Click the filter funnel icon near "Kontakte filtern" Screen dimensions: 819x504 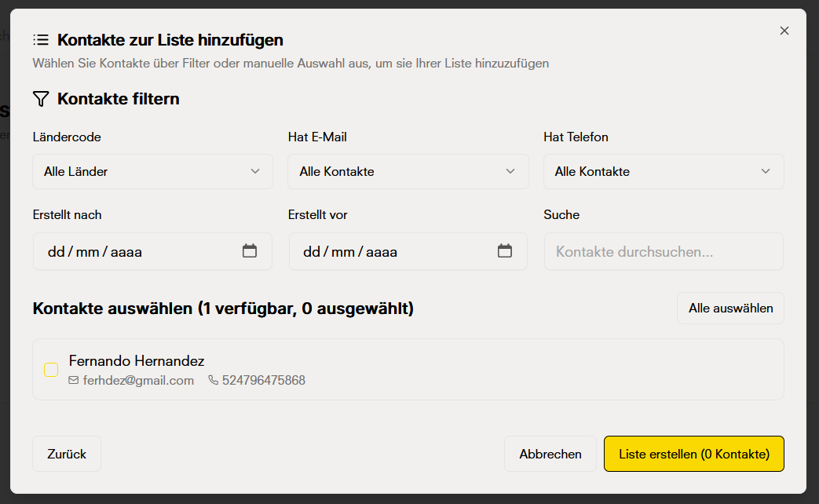(39, 99)
